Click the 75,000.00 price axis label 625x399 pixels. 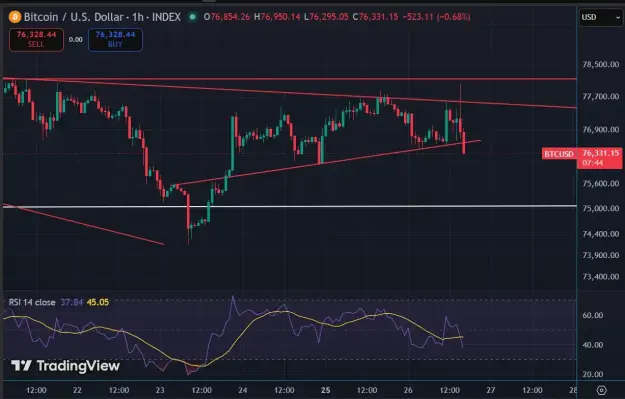[x=601, y=208]
